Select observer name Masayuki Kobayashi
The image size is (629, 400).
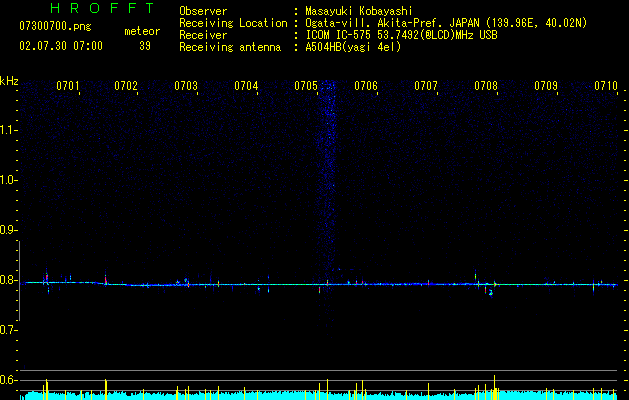coord(359,11)
